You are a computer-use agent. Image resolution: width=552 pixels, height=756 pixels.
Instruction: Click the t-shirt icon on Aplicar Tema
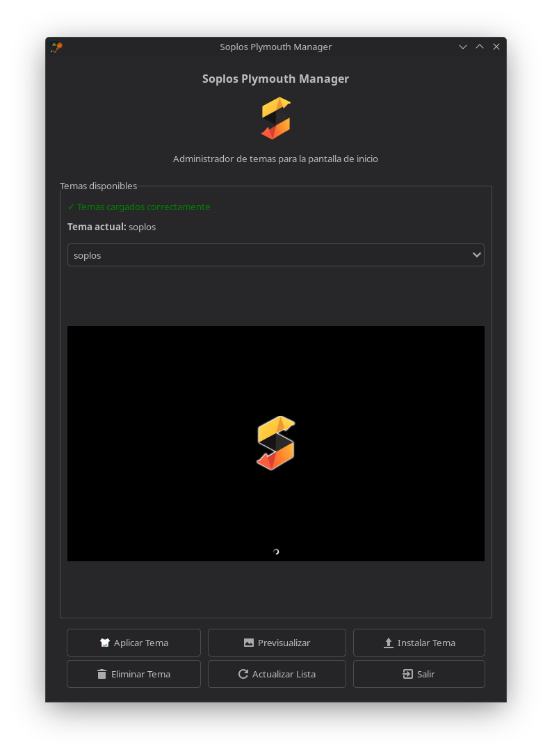pyautogui.click(x=104, y=642)
